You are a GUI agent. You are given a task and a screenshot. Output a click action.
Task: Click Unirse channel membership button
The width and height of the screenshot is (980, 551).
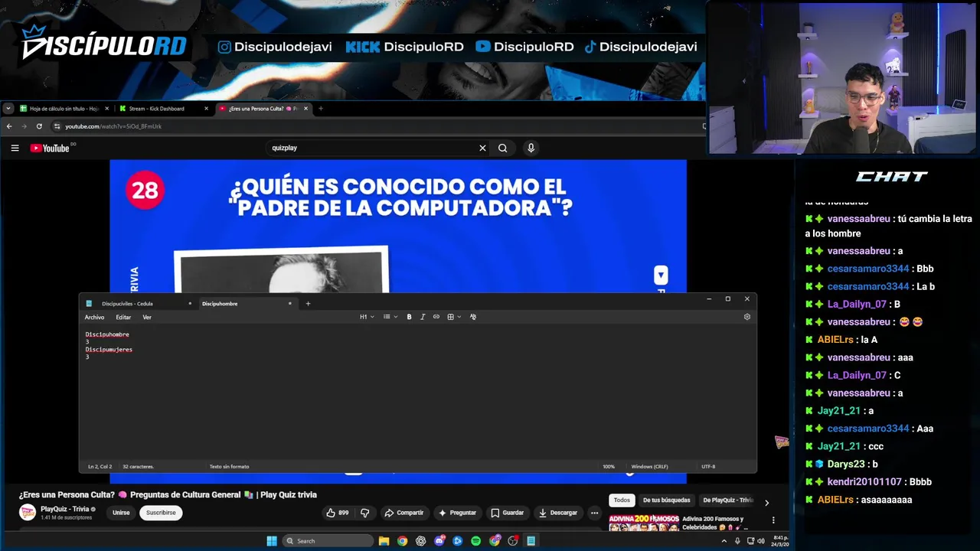(121, 513)
